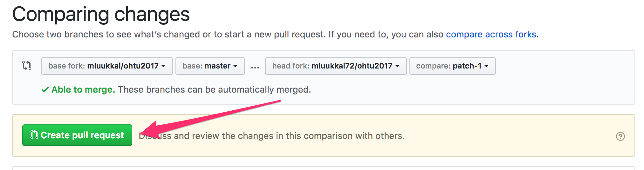The width and height of the screenshot is (644, 170).
Task: Open the compare: patch-1 branch selector
Action: pyautogui.click(x=452, y=66)
